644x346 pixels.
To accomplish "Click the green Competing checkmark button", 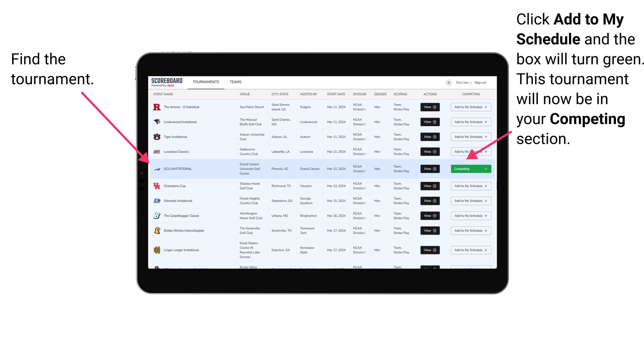I will click(471, 168).
